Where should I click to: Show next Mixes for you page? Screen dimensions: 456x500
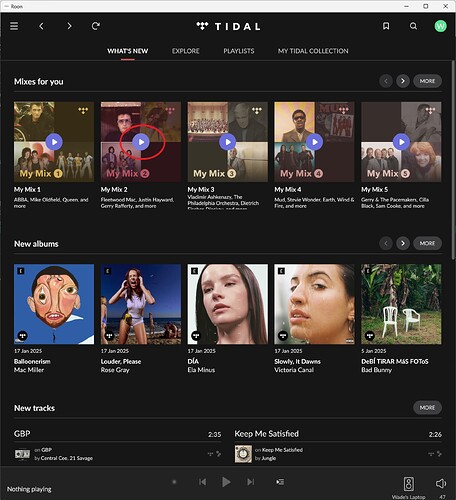click(x=403, y=81)
